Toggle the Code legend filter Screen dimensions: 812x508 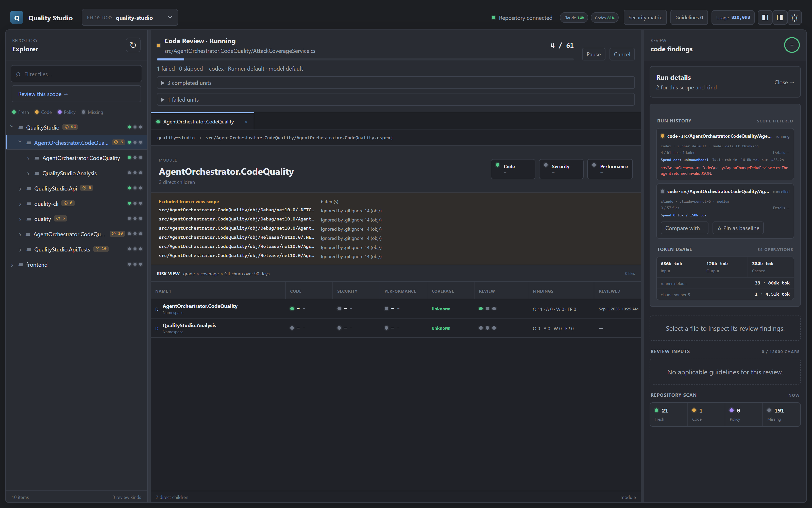pos(43,112)
